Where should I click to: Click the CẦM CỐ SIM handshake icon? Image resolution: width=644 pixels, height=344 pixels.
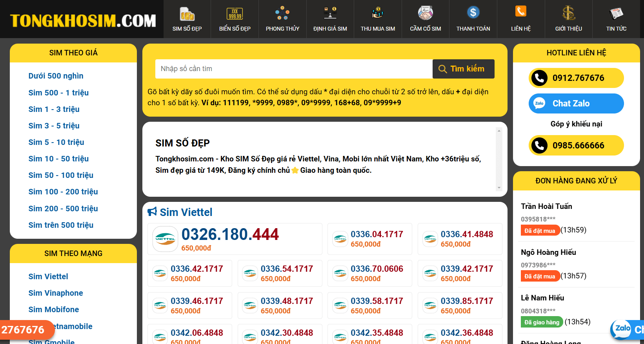tap(426, 13)
